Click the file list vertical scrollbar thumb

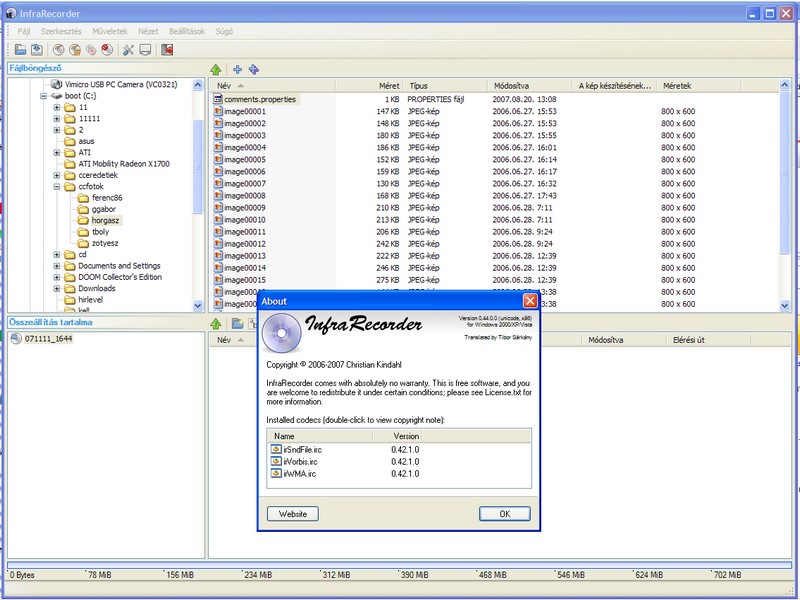pyautogui.click(x=785, y=172)
